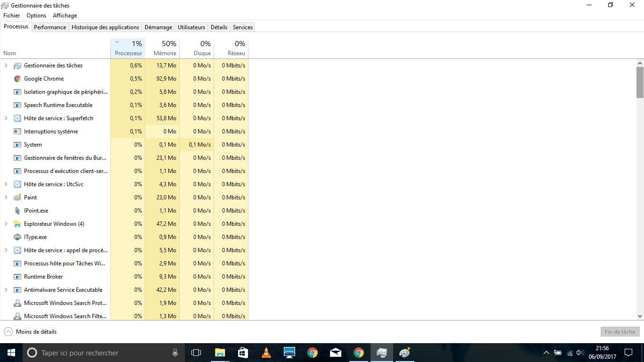This screenshot has height=362, width=644.
Task: Open the Action Center notifications icon
Action: click(628, 353)
